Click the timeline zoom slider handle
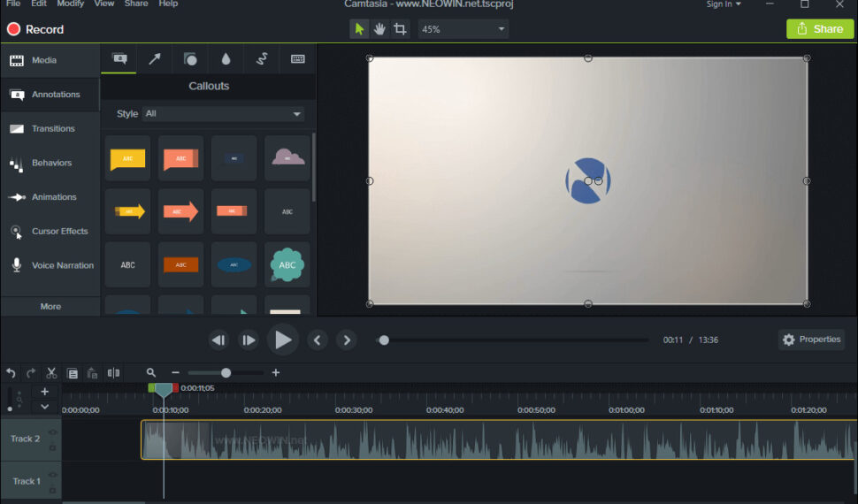 point(226,373)
